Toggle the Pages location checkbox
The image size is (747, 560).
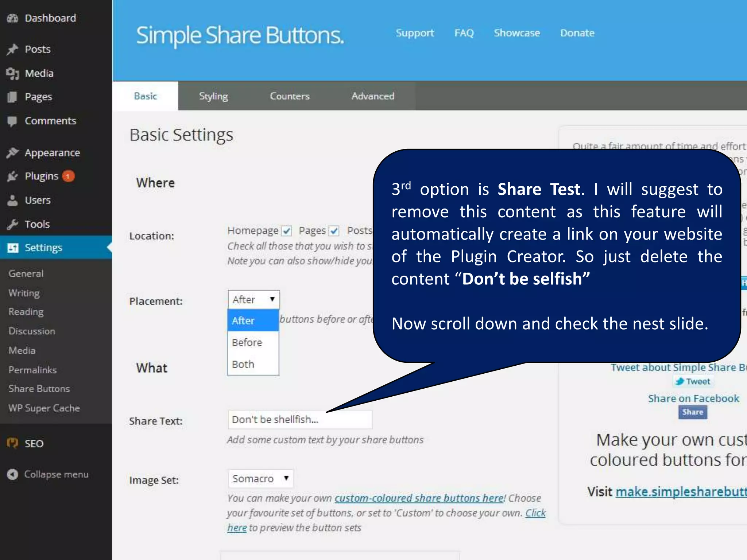point(334,231)
